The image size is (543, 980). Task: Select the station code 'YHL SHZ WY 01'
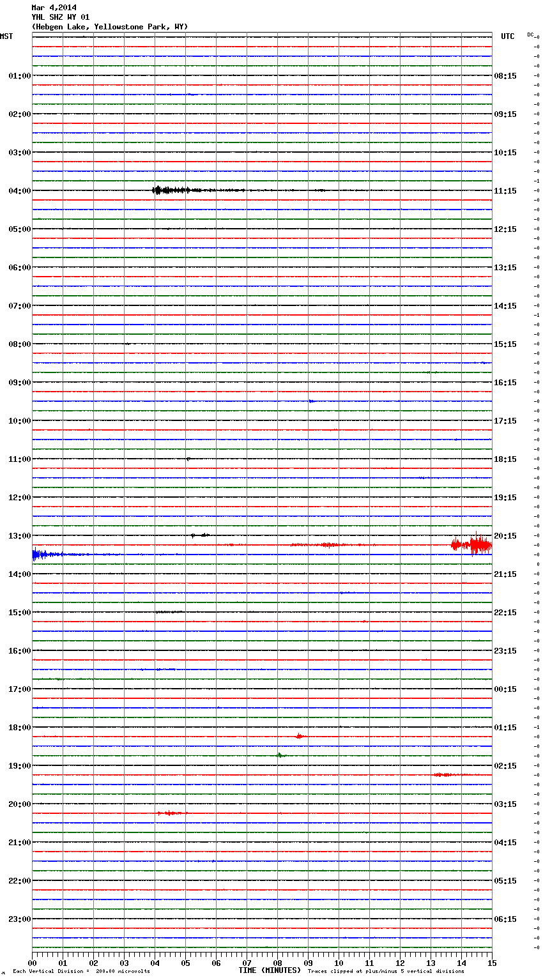click(x=61, y=17)
